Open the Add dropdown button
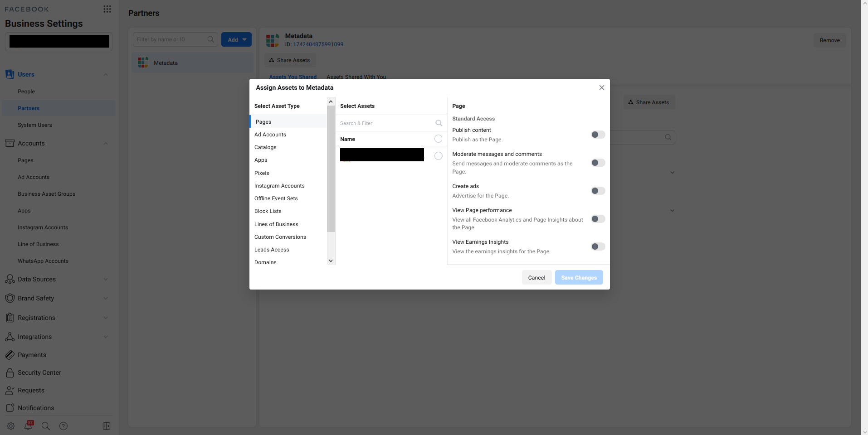Viewport: 868px width, 435px height. 237,39
